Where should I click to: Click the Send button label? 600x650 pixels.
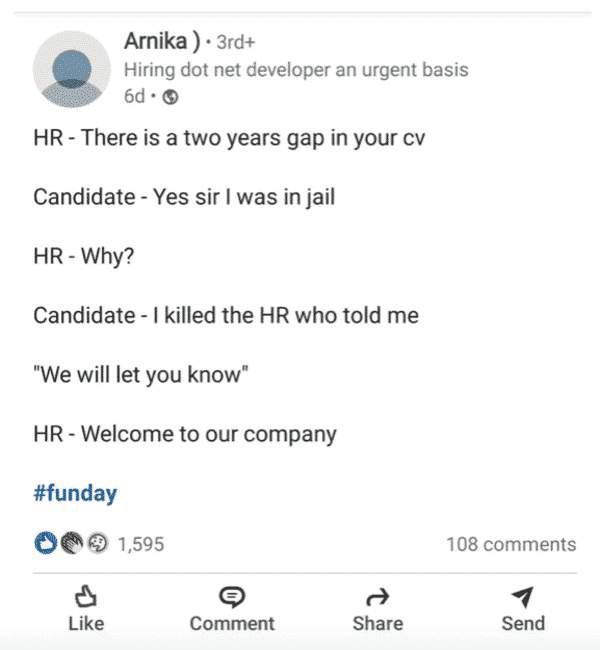[523, 623]
